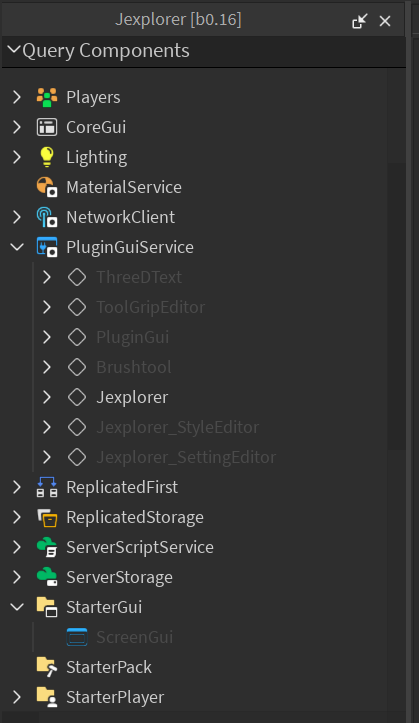Click the Players service icon
The height and width of the screenshot is (723, 419).
[47, 97]
